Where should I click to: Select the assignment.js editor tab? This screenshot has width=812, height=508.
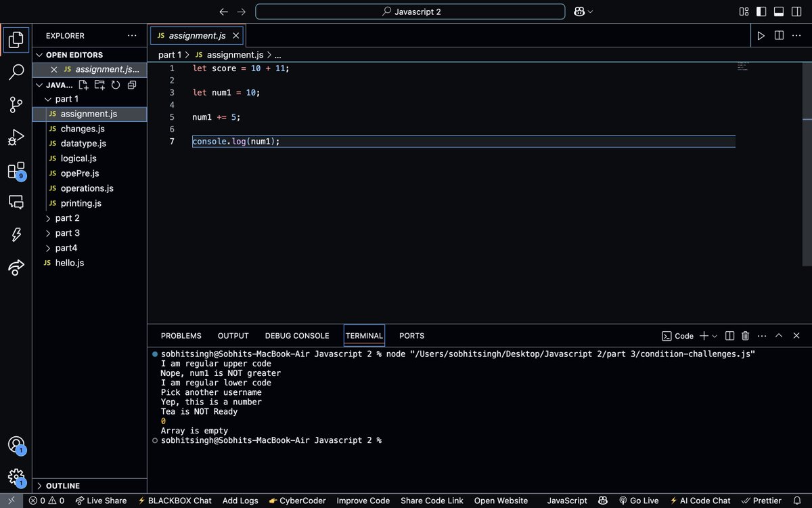(x=197, y=35)
